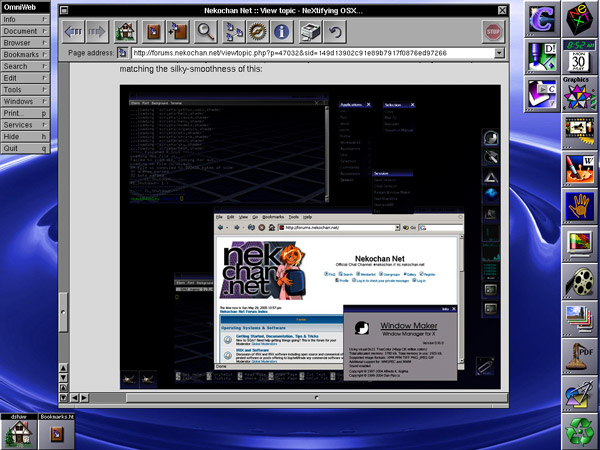This screenshot has height=450, width=600.
Task: Click the embedded Window Maker desktop screenshot
Action: pyautogui.click(x=310, y=237)
